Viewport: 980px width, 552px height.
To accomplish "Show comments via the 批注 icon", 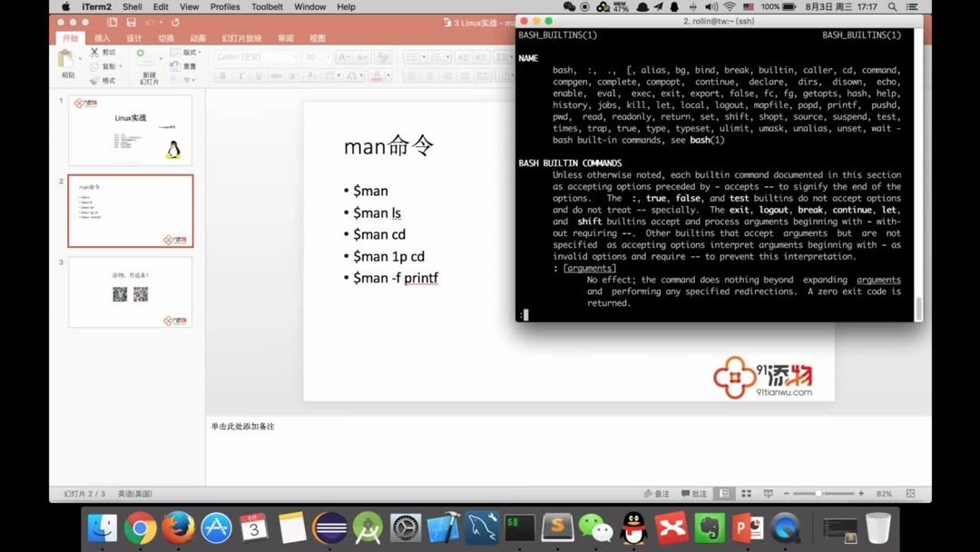I will click(694, 492).
